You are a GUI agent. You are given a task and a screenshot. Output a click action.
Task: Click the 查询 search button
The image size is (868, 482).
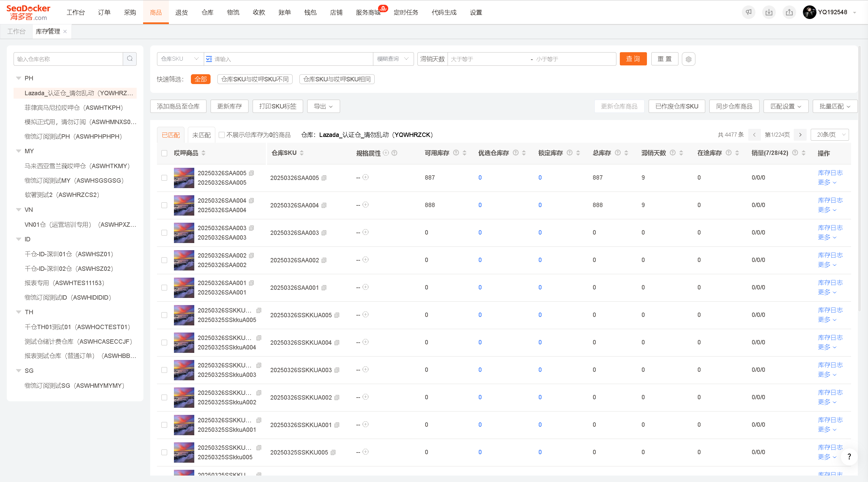(x=633, y=59)
